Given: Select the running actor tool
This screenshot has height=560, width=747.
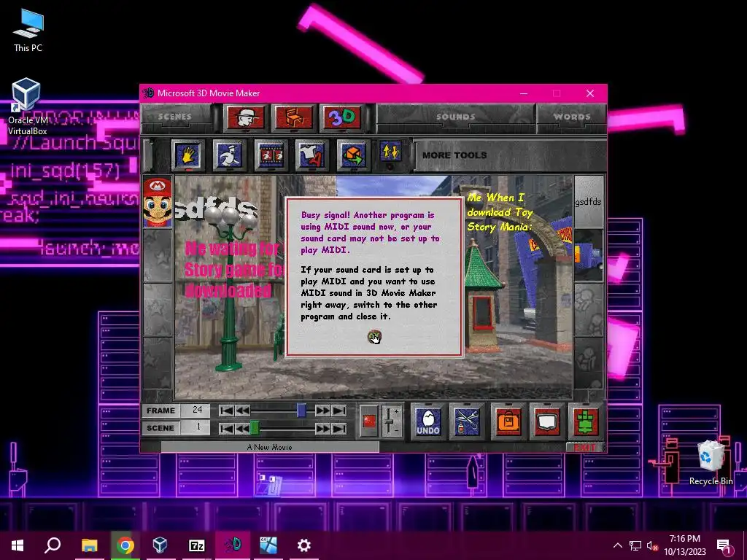Looking at the screenshot, I should coord(230,155).
